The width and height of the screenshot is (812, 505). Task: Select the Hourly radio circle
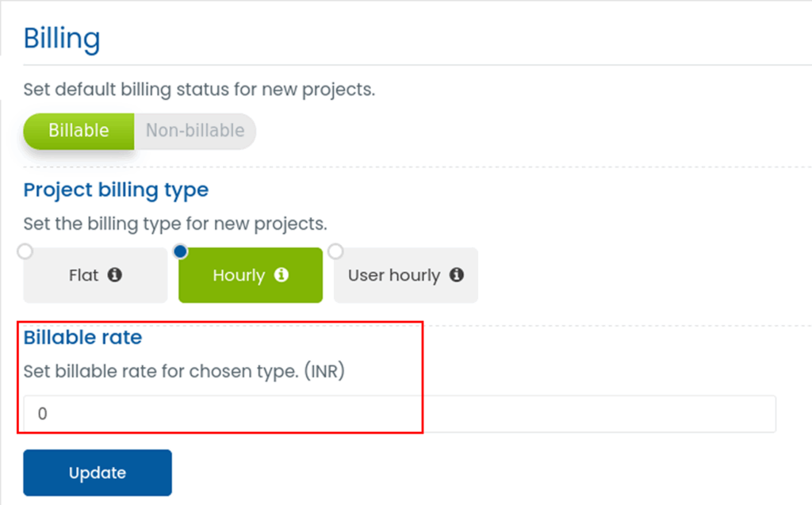click(x=180, y=251)
